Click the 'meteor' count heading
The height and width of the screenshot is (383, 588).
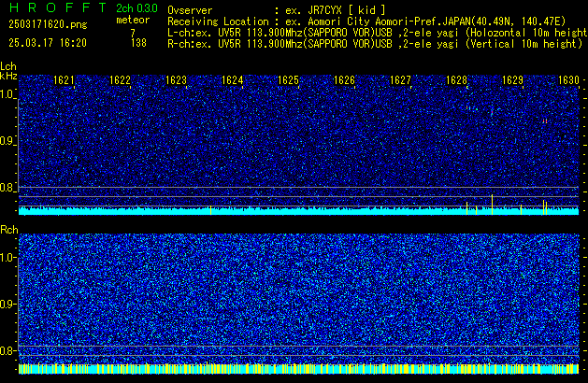(133, 20)
